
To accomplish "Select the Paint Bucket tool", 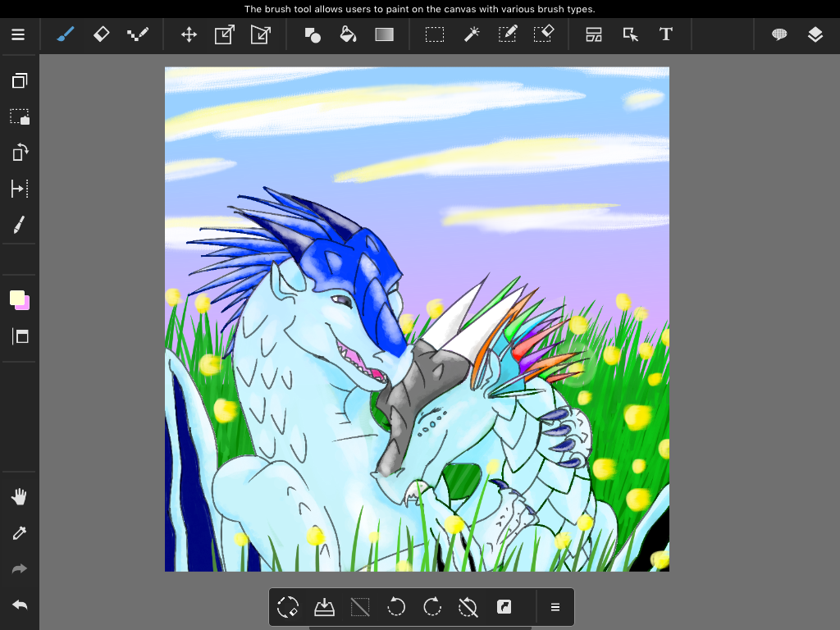I will (x=348, y=34).
